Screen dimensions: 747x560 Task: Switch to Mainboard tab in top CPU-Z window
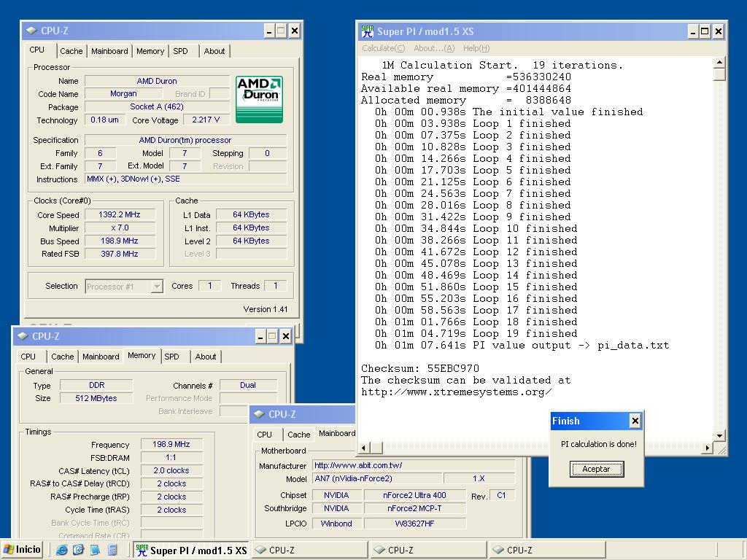point(109,51)
